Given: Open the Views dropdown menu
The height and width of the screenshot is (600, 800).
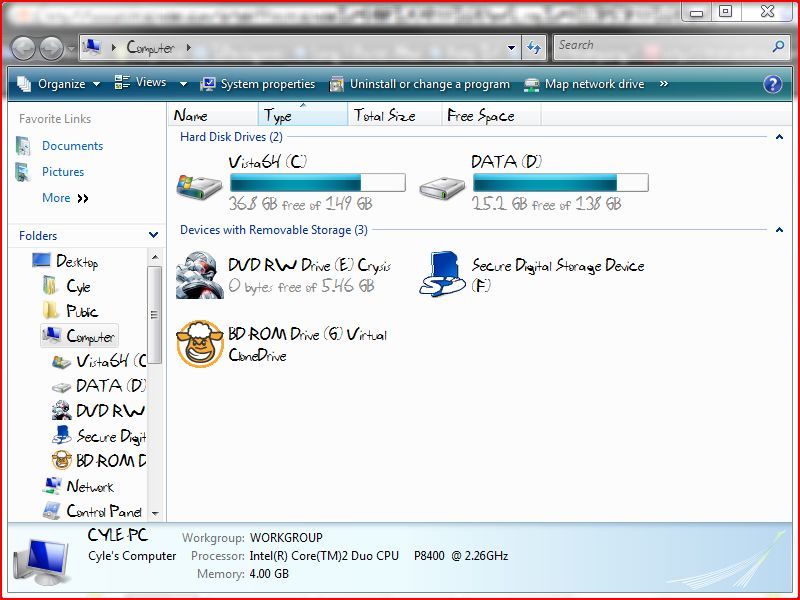Looking at the screenshot, I should coord(152,84).
